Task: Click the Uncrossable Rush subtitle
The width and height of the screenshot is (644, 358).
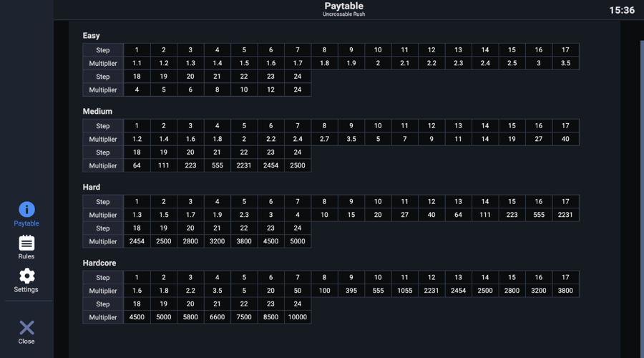Action: (343, 14)
